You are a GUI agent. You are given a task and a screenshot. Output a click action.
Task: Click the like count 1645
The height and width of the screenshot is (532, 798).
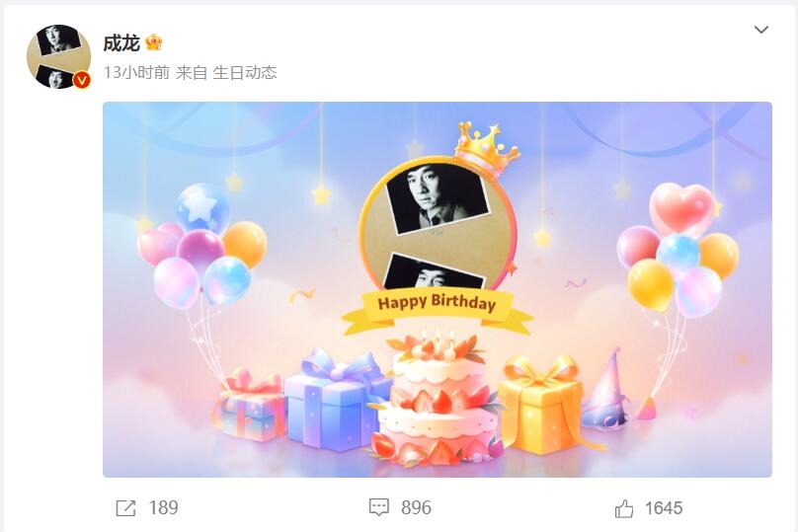[664, 508]
